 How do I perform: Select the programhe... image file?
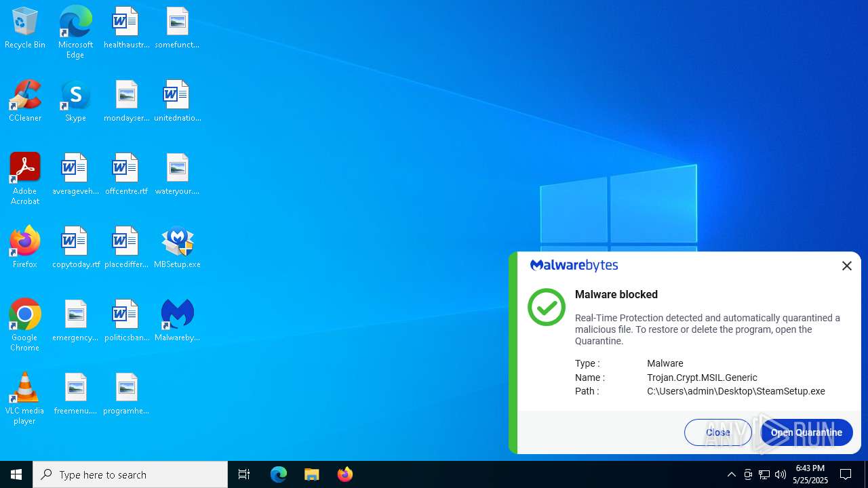[x=126, y=394]
